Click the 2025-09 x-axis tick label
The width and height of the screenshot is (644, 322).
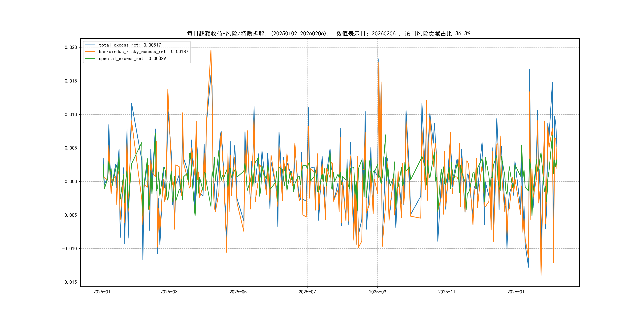click(x=377, y=292)
